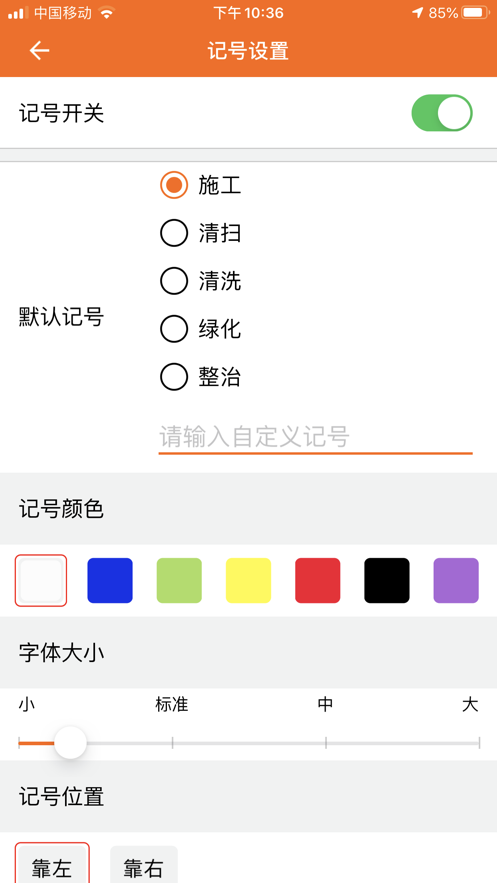Tap the 靠右 position button
The image size is (497, 883).
click(144, 864)
